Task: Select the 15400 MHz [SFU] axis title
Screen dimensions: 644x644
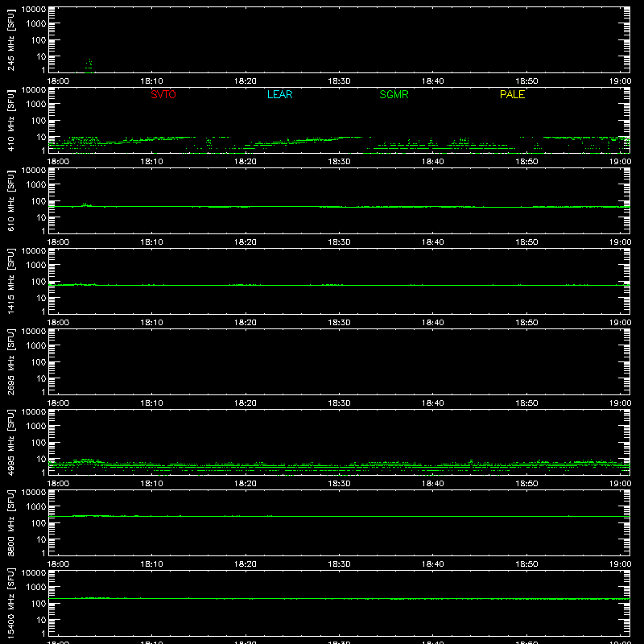Action: [11, 603]
